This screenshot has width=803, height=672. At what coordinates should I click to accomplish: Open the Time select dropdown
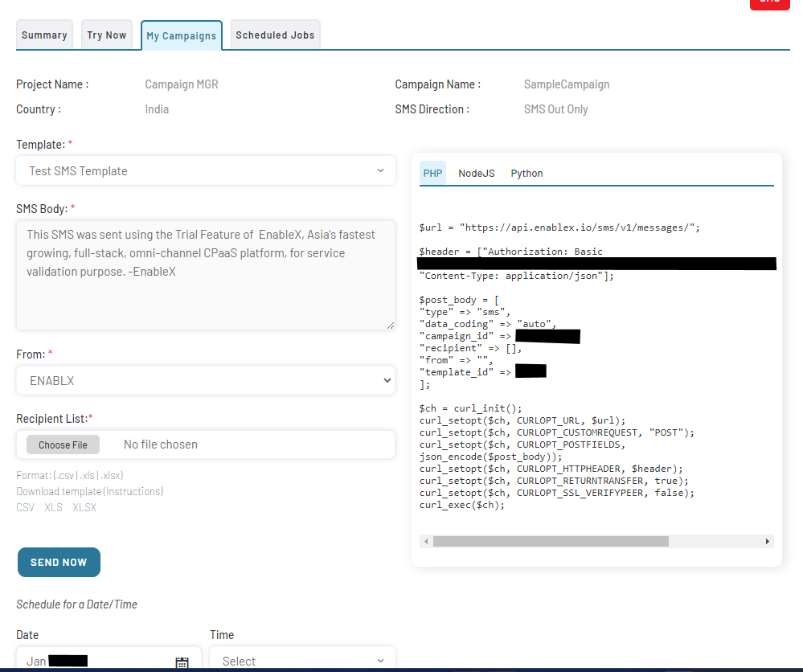(303, 661)
